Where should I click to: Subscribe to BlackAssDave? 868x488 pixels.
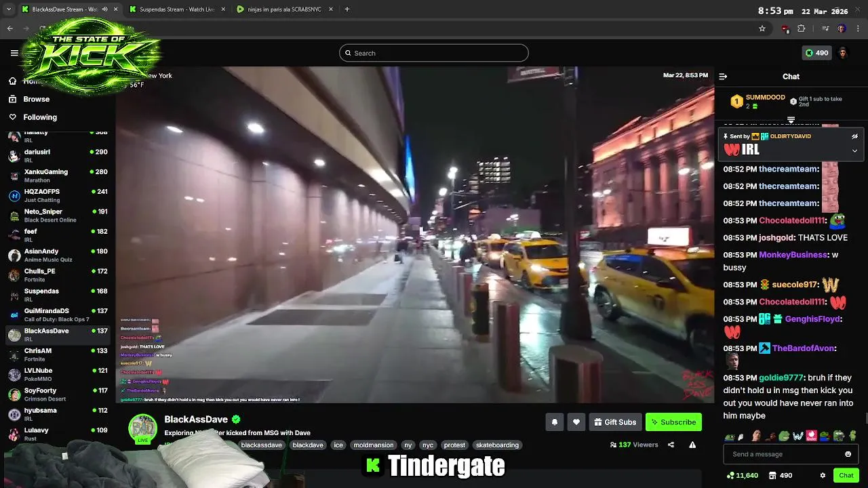coord(673,422)
